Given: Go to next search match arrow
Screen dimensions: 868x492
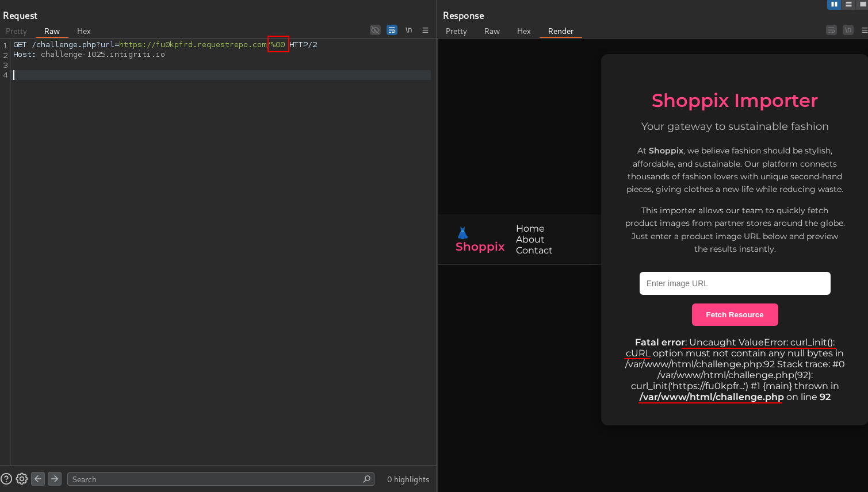Looking at the screenshot, I should point(55,479).
